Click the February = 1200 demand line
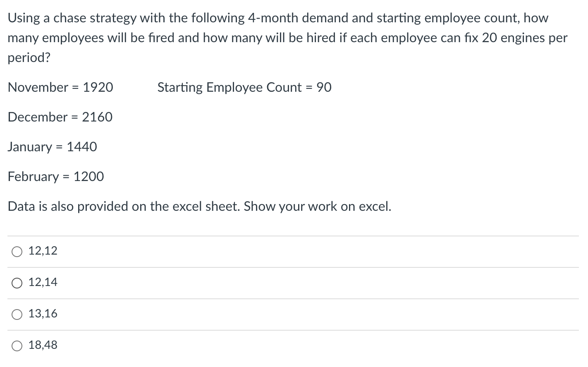Screen dimensions: 588x367 pyautogui.click(x=56, y=177)
